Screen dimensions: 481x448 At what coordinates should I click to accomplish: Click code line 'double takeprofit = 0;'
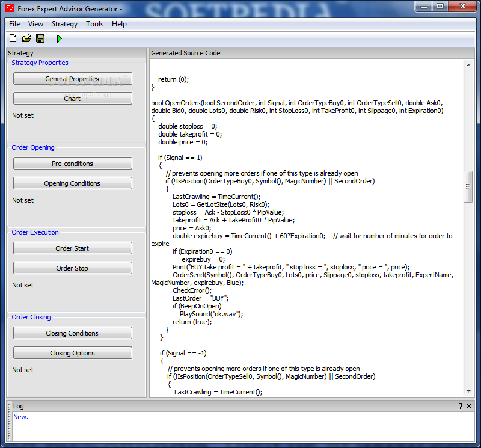tap(190, 134)
